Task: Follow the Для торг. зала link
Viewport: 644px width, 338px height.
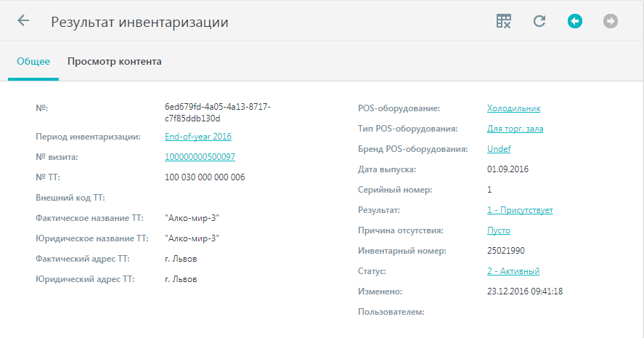Action: click(515, 129)
